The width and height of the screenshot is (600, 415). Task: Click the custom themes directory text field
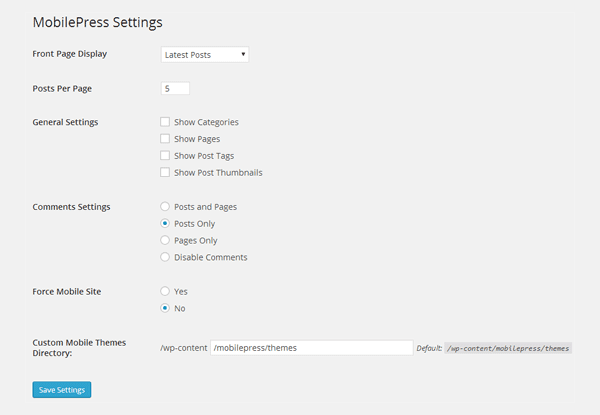[x=311, y=348]
